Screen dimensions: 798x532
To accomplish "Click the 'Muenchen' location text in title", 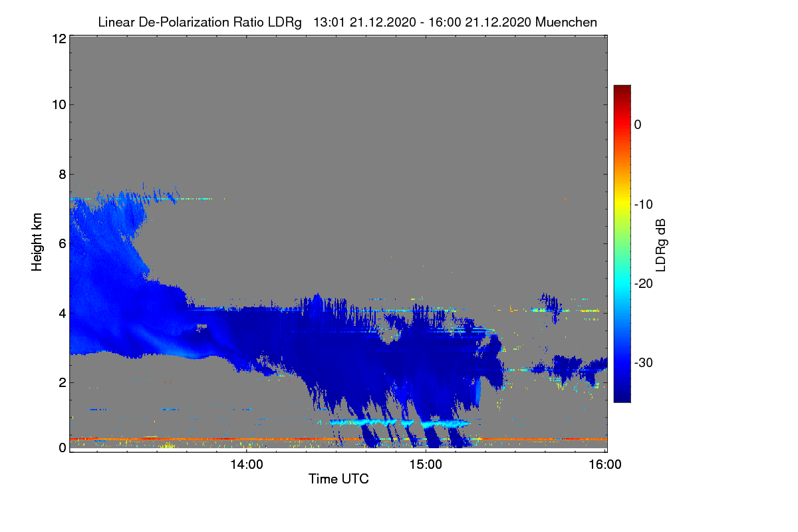I will pyautogui.click(x=565, y=22).
